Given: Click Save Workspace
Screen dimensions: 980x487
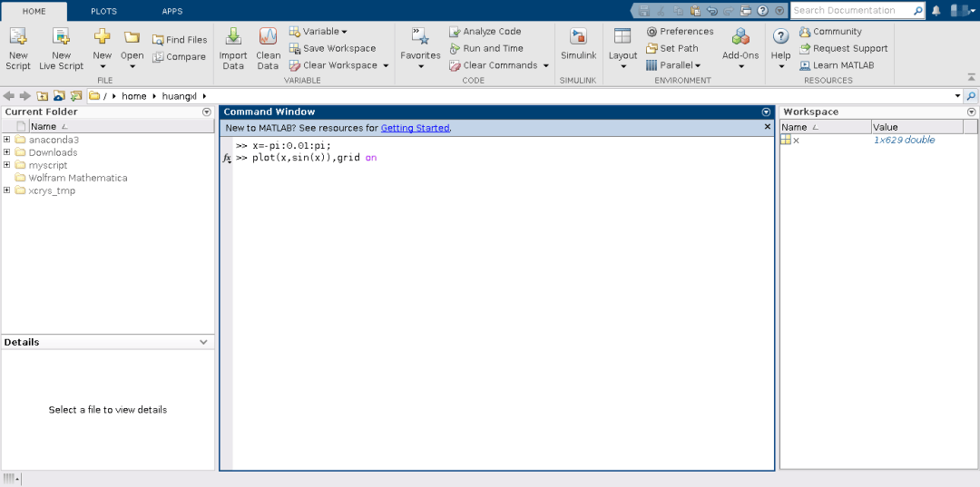Looking at the screenshot, I should [332, 48].
